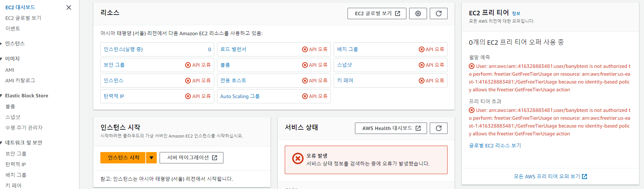
Task: Open 볼륨 resource card link
Action: click(x=225, y=65)
